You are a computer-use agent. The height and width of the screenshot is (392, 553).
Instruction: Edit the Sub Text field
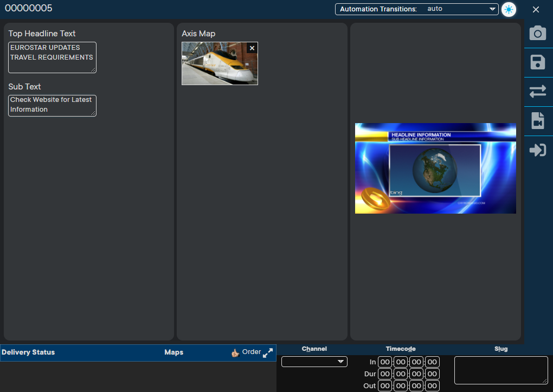click(x=52, y=106)
